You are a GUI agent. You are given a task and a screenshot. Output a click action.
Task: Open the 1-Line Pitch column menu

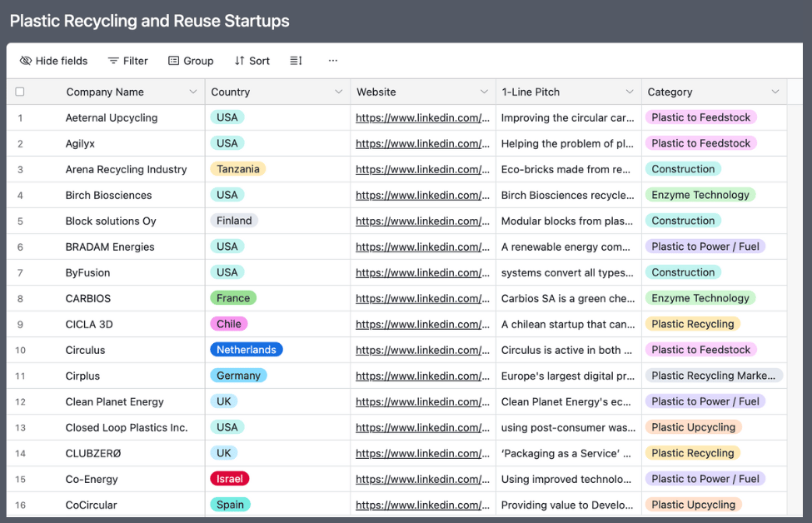coord(630,92)
